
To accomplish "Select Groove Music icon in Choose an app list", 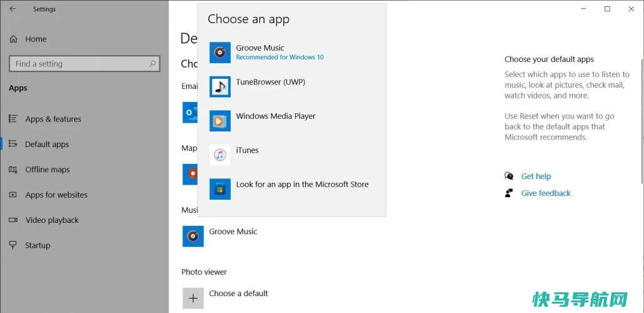I will pos(219,52).
